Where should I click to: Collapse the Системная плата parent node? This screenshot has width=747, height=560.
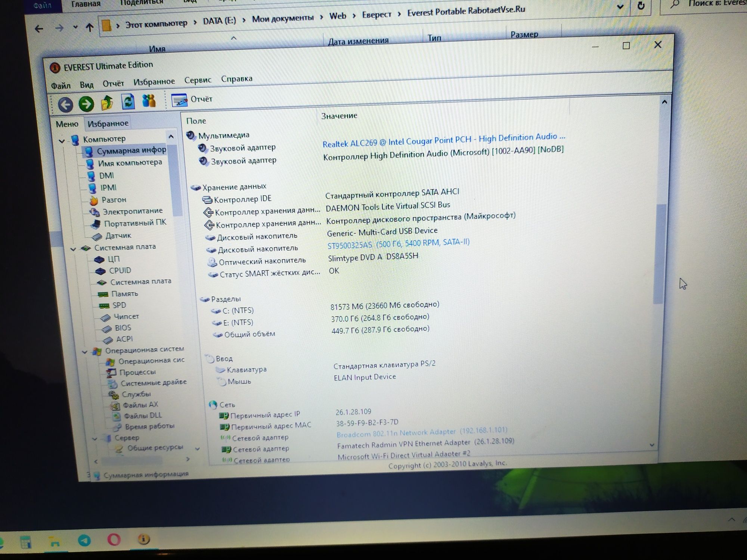tap(73, 249)
